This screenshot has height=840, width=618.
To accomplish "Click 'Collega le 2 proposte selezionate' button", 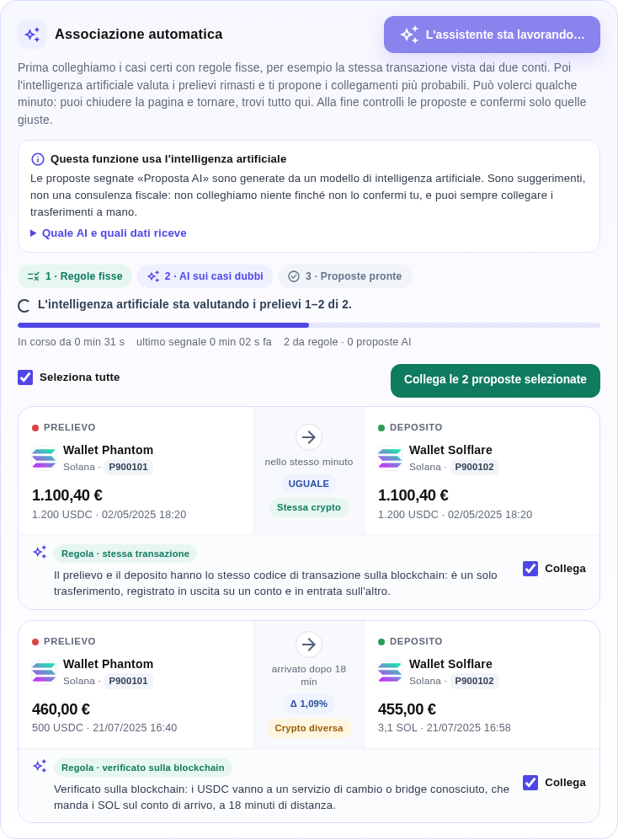I will 495,381.
